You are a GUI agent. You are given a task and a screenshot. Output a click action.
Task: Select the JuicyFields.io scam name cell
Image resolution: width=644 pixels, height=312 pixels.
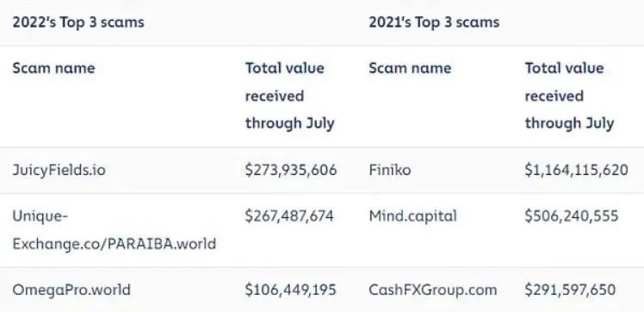59,170
